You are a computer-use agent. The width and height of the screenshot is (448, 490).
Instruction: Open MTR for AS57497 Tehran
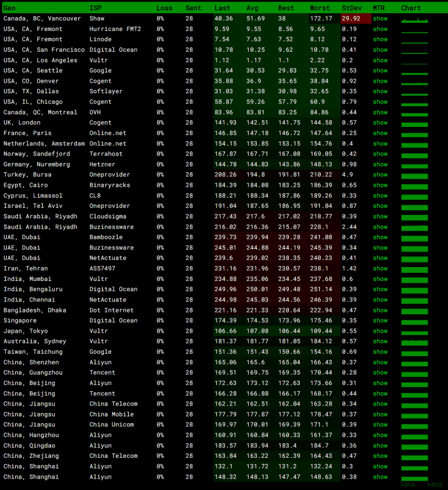point(380,268)
